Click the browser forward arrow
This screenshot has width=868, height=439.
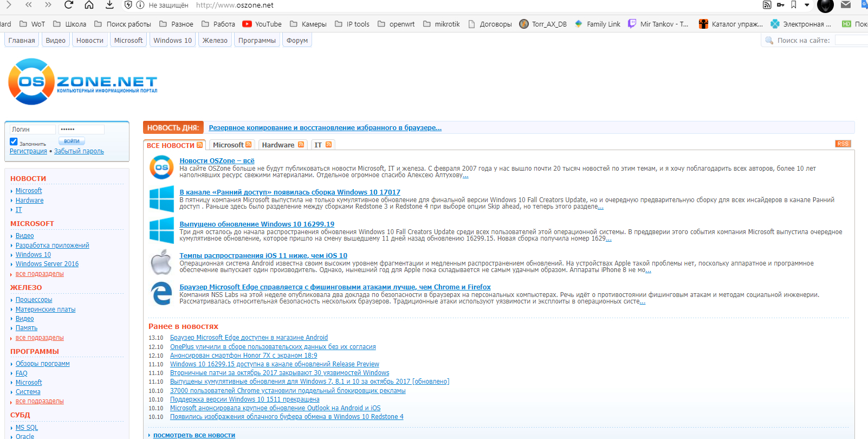coord(8,5)
